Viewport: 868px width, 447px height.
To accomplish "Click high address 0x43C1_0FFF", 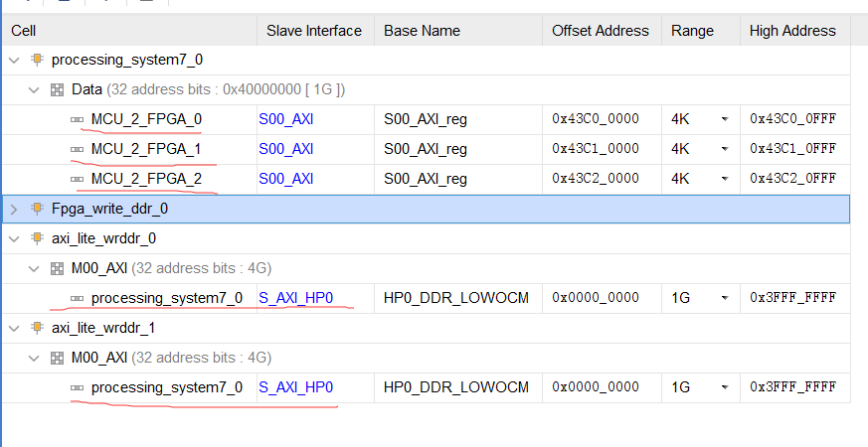I will click(x=792, y=149).
